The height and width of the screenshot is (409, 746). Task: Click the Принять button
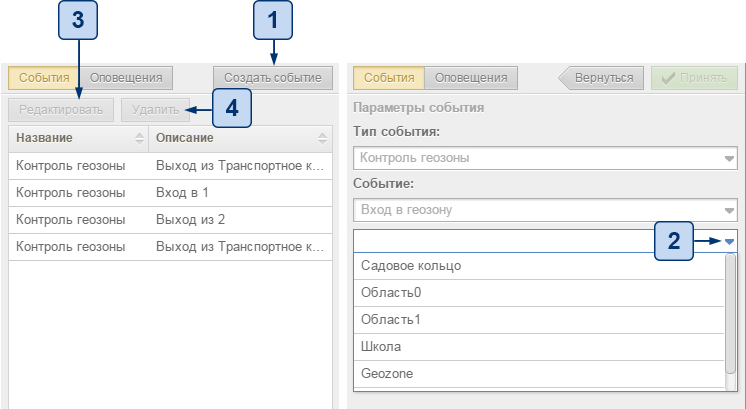click(694, 78)
